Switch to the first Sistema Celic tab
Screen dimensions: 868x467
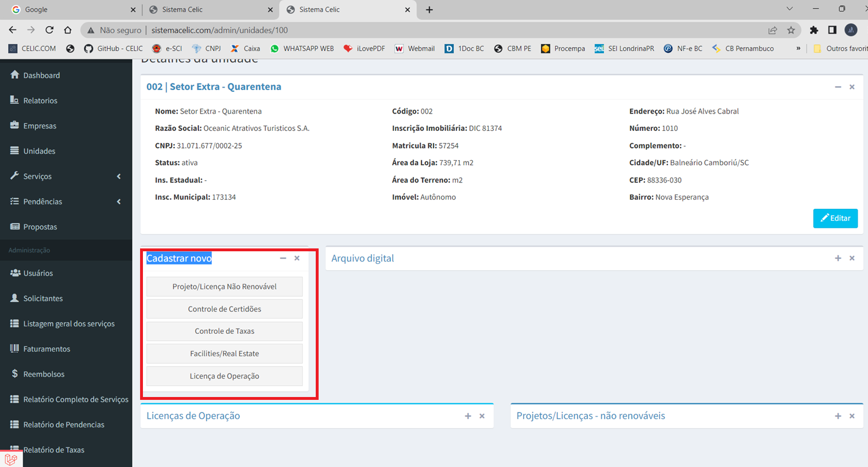pyautogui.click(x=210, y=10)
